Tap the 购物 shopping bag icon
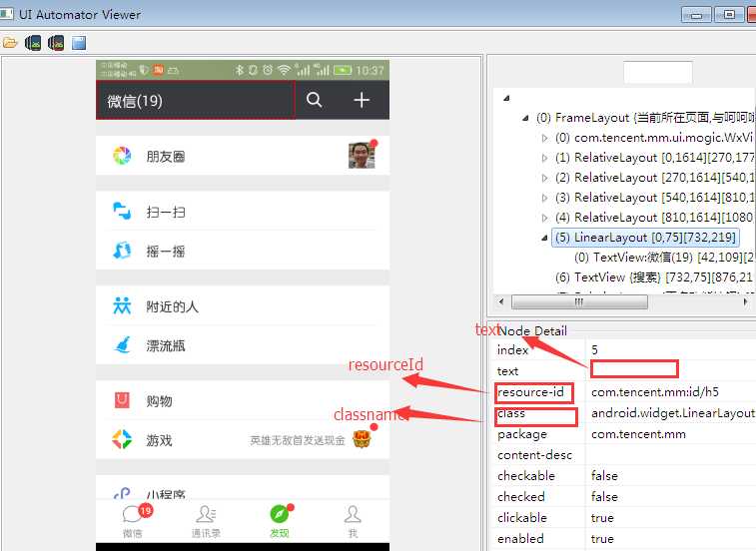Screen dimensions: 756x551 coord(122,400)
